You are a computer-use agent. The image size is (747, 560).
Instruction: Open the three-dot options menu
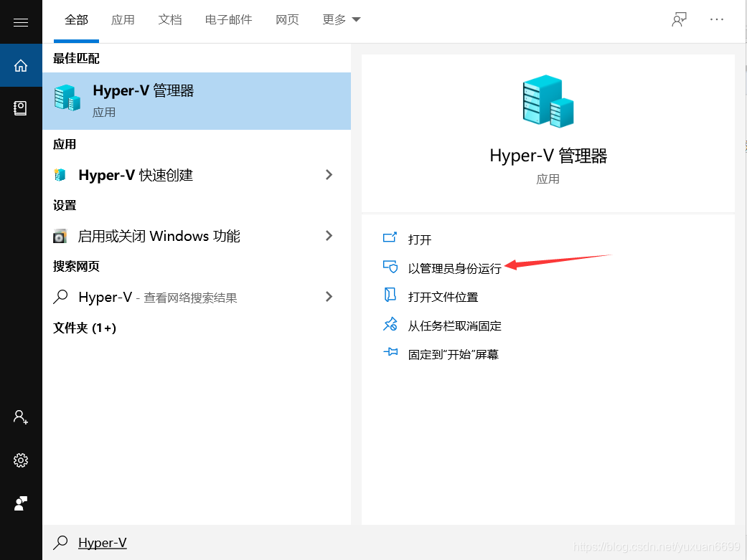click(x=717, y=19)
